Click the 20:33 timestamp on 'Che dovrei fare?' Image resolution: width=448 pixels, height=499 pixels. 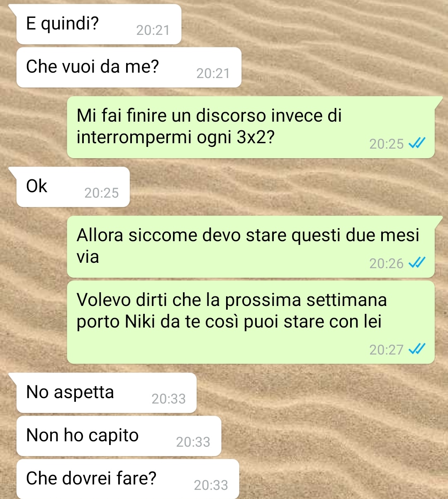211,485
